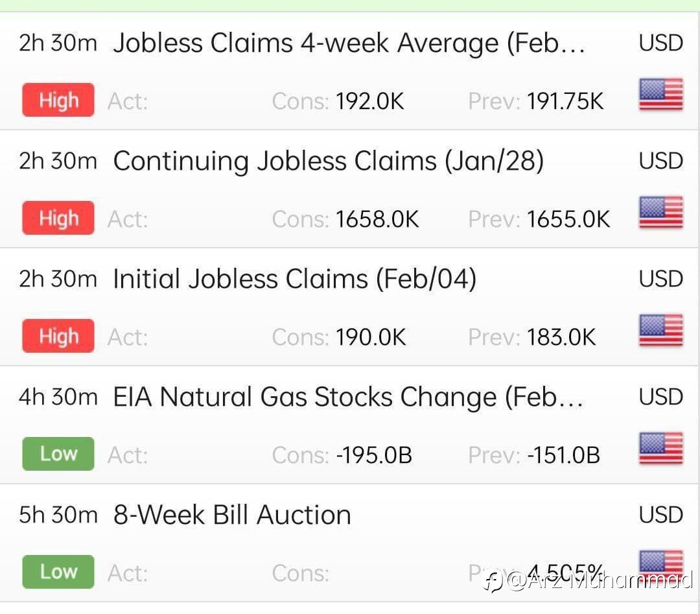Open Initial Jobless Claims (Feb/04) event

pos(295,279)
